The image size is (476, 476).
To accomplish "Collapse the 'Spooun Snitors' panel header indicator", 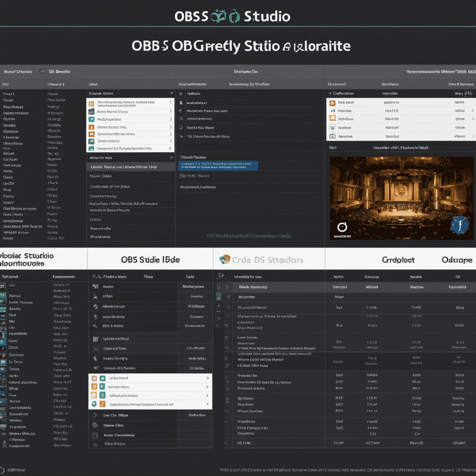I will 172,93.
